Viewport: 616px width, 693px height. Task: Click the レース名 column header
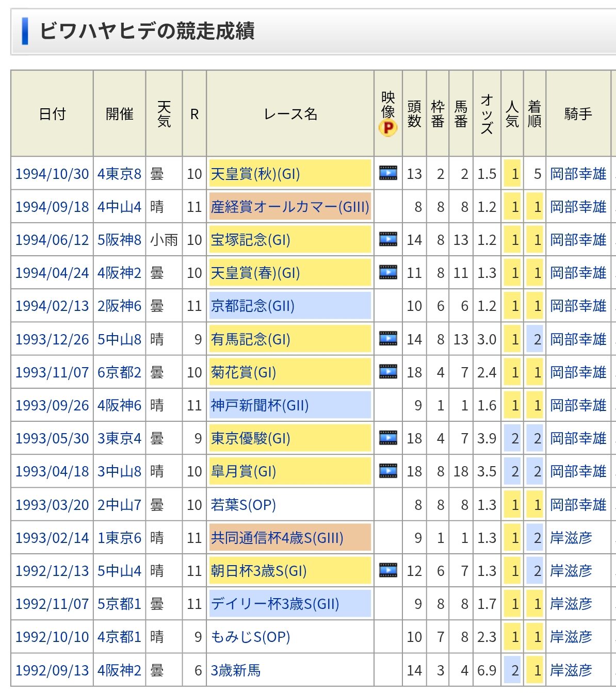(290, 114)
